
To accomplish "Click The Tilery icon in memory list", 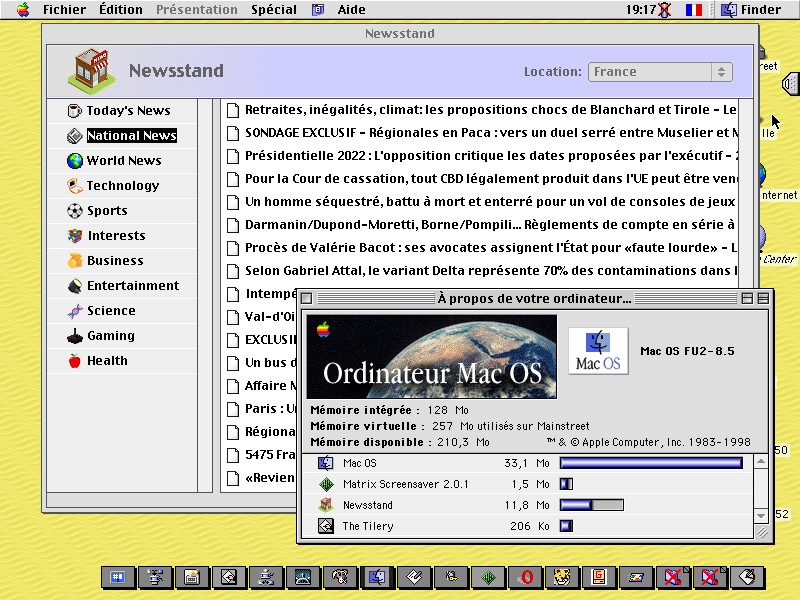I will (x=326, y=526).
